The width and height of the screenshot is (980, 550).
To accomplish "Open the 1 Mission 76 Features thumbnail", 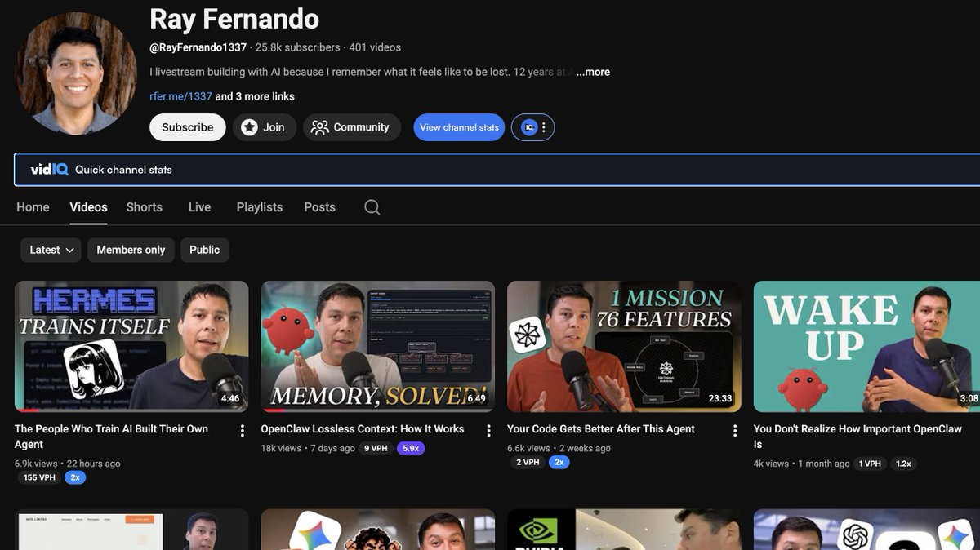I will coord(624,347).
